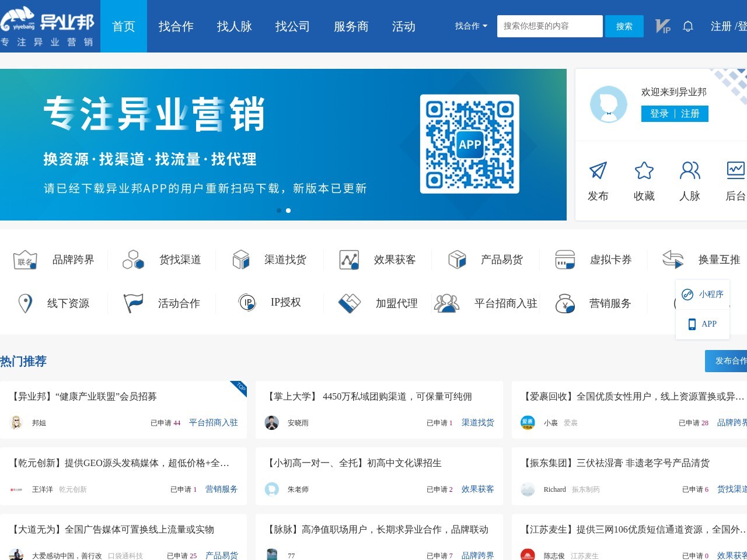Click the IP授权 circle icon
The width and height of the screenshot is (747, 560).
[x=247, y=303]
